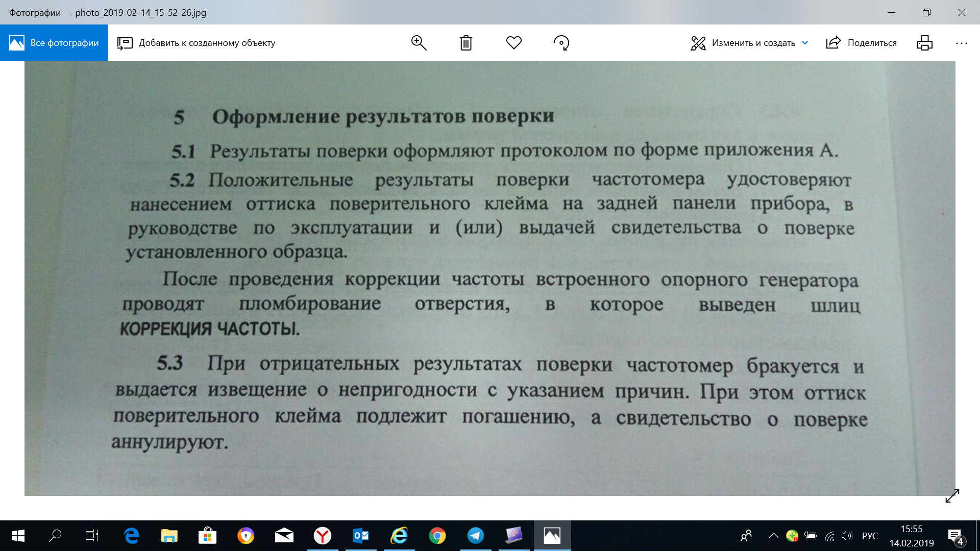Open the three-dots more options menu

point(961,43)
